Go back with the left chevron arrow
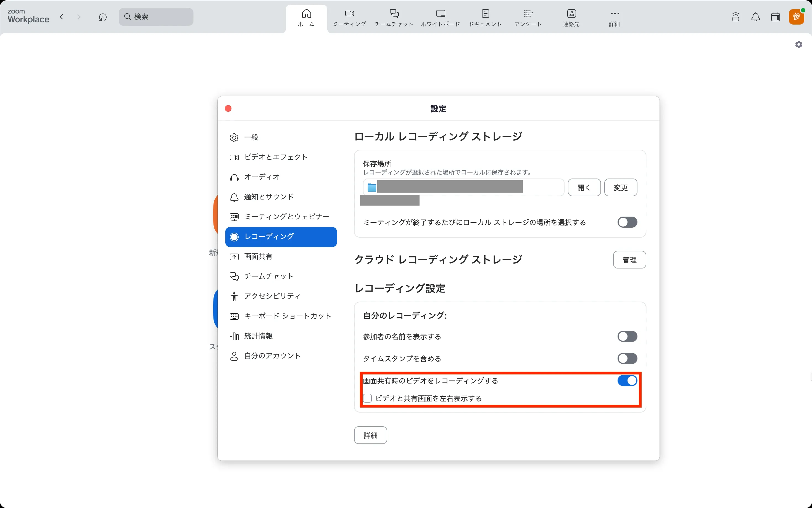This screenshot has height=508, width=812. tap(62, 17)
